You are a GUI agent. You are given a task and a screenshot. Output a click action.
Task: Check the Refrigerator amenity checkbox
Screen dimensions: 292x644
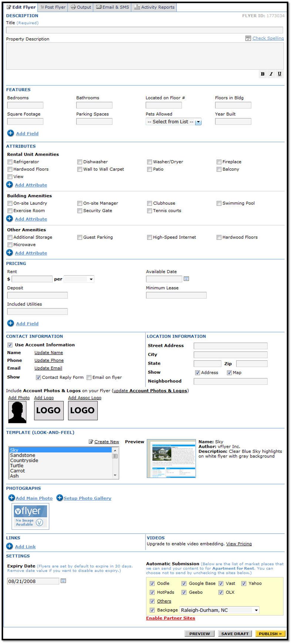[x=10, y=162]
